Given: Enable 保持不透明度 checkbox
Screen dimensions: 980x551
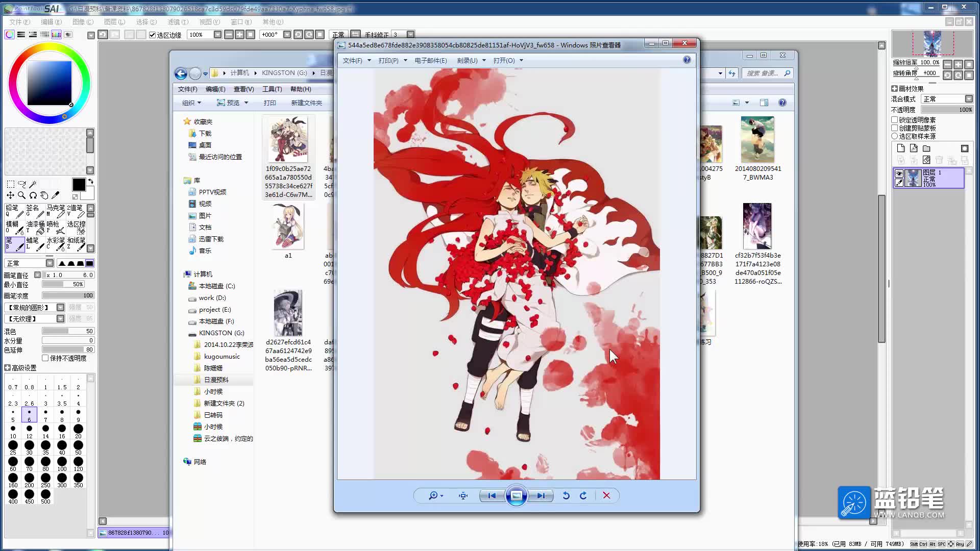Looking at the screenshot, I should coord(45,358).
